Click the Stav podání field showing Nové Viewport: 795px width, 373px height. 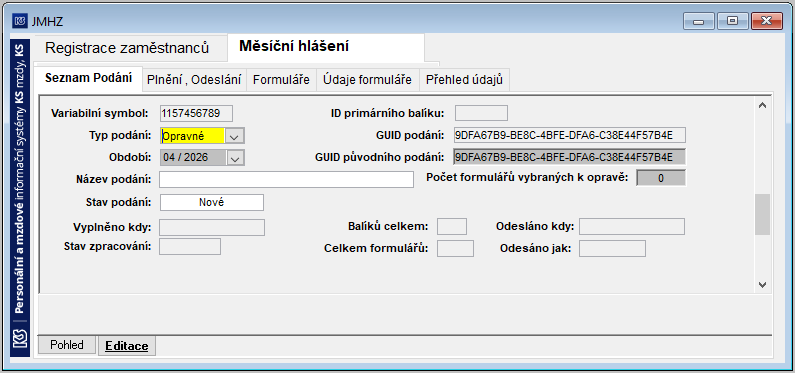pos(212,202)
